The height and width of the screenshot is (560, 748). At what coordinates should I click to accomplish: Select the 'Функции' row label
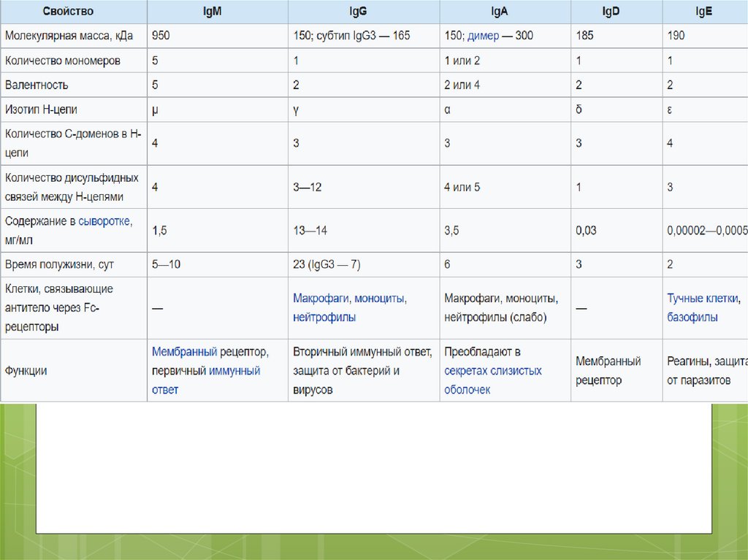click(x=26, y=371)
